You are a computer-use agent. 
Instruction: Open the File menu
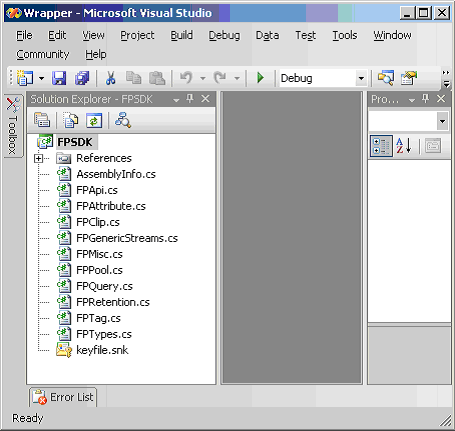click(24, 35)
